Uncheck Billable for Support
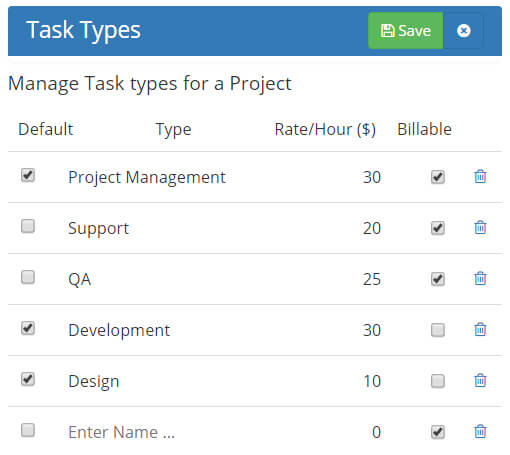 (x=438, y=228)
